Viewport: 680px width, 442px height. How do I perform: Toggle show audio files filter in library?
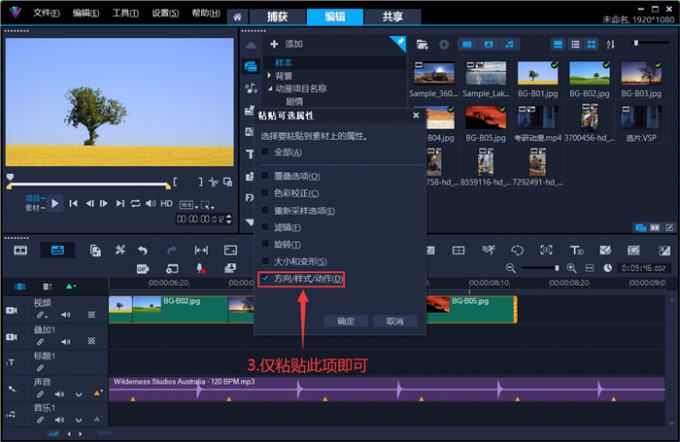510,44
